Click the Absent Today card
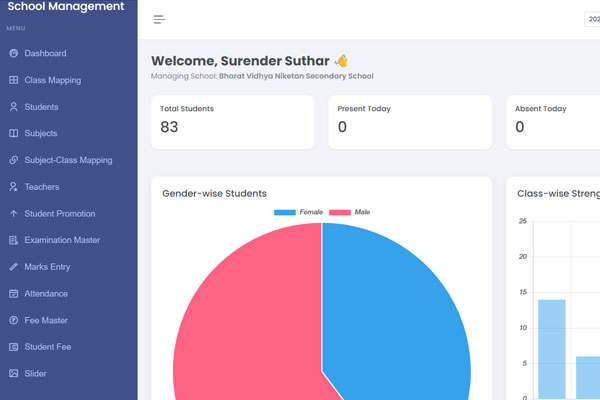The width and height of the screenshot is (600, 400). 553,122
